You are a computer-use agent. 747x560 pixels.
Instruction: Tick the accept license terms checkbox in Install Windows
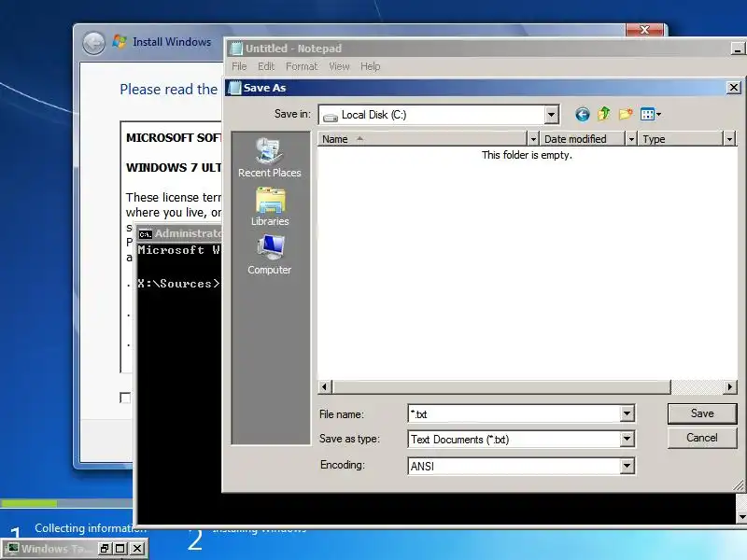click(125, 398)
